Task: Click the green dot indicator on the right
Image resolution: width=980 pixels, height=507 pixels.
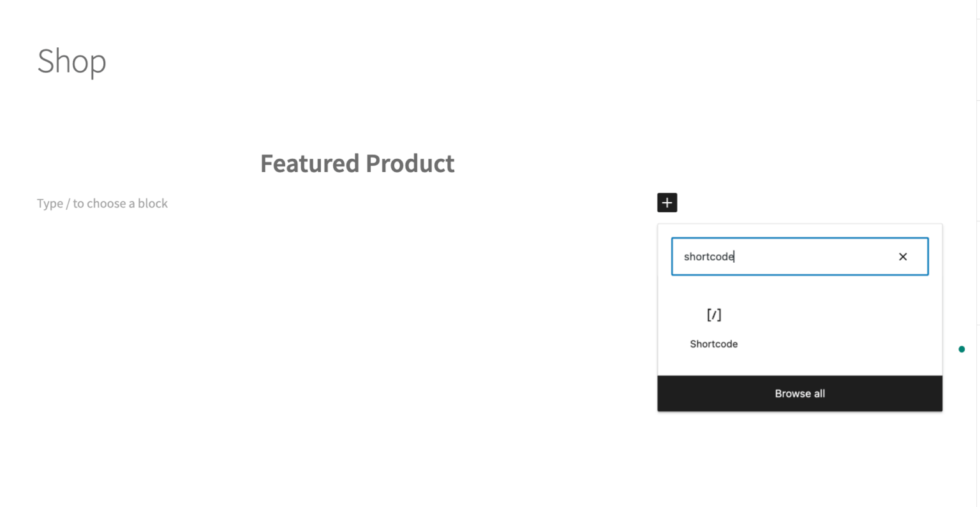Action: [x=961, y=349]
